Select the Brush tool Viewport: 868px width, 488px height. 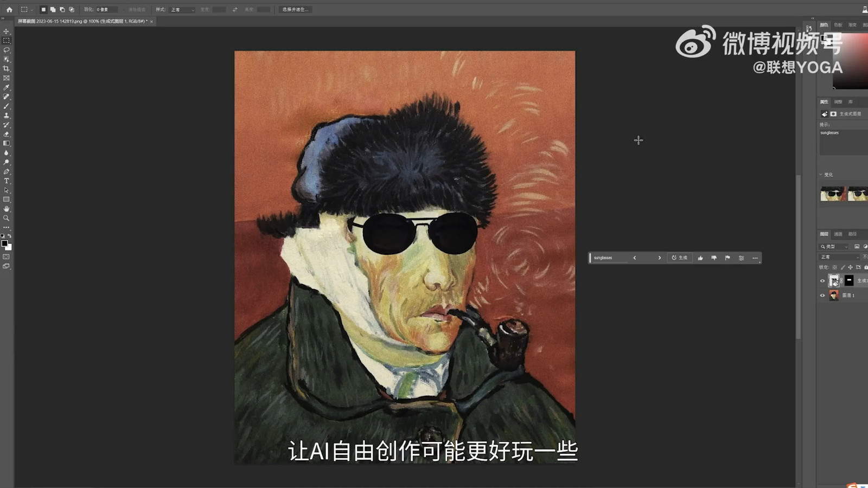[x=7, y=106]
